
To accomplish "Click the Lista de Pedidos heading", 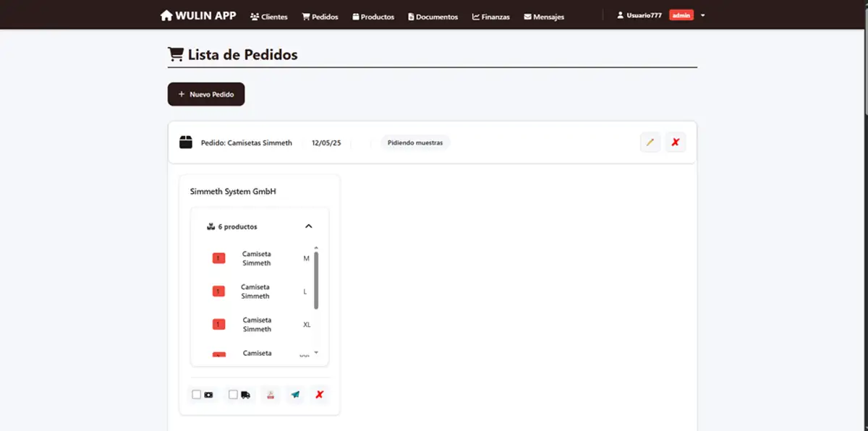I will [243, 54].
